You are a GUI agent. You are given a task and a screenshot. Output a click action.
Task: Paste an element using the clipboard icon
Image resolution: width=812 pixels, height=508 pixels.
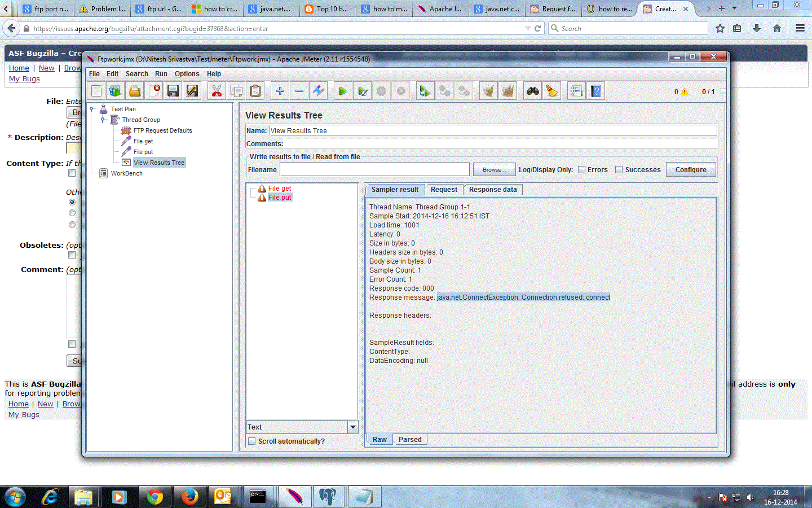point(254,90)
